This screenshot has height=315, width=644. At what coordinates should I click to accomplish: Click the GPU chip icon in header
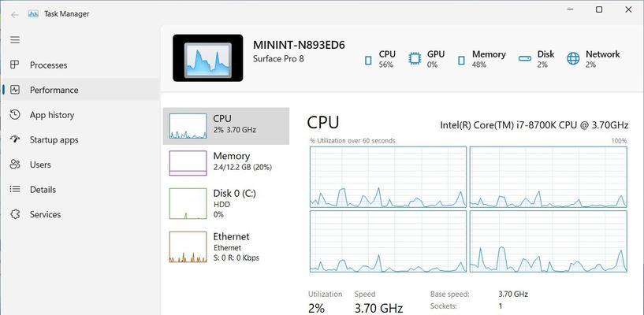pyautogui.click(x=415, y=59)
